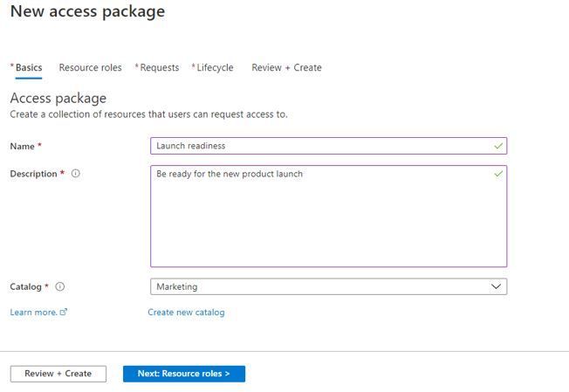The height and width of the screenshot is (392, 569).
Task: Click the green checkmark in Description box
Action: click(498, 174)
